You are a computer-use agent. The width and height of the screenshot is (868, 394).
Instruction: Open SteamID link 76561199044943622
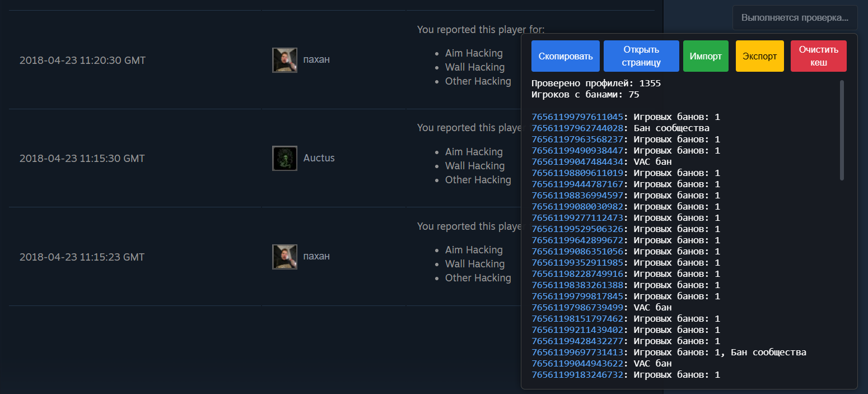pyautogui.click(x=577, y=364)
